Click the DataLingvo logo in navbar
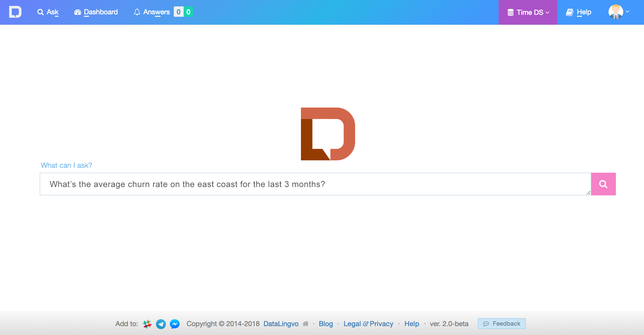This screenshot has width=644, height=335. tap(15, 12)
